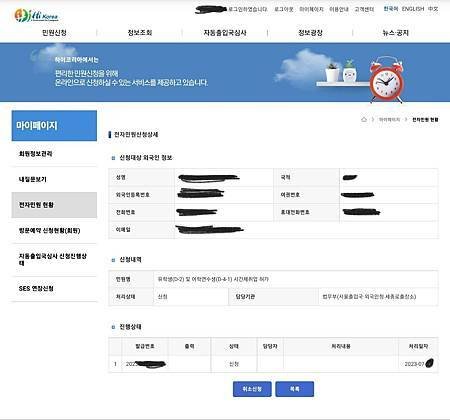
Task: Select SES 연장신청 in sidebar
Action: coord(54,289)
